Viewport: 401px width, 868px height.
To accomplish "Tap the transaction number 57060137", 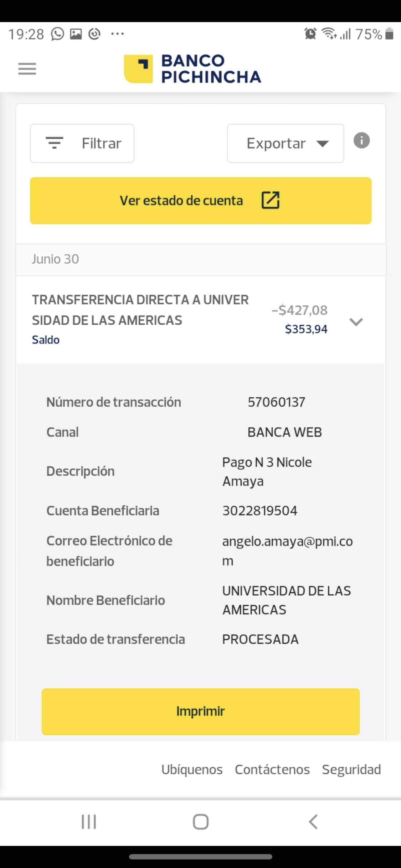I will click(x=276, y=402).
